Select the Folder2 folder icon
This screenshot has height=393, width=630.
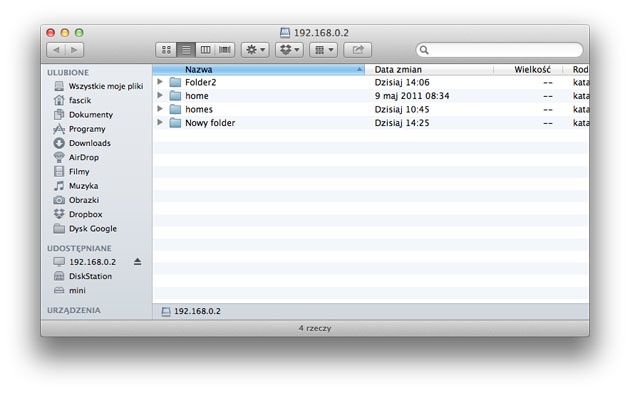(175, 82)
